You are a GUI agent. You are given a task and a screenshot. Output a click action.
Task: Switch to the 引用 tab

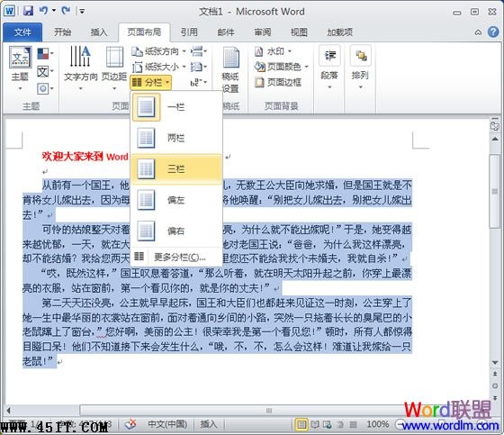tap(189, 32)
